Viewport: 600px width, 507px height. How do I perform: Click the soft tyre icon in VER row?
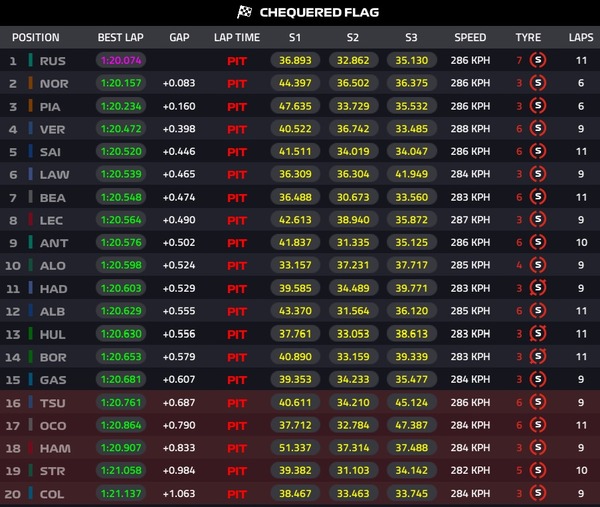[538, 129]
